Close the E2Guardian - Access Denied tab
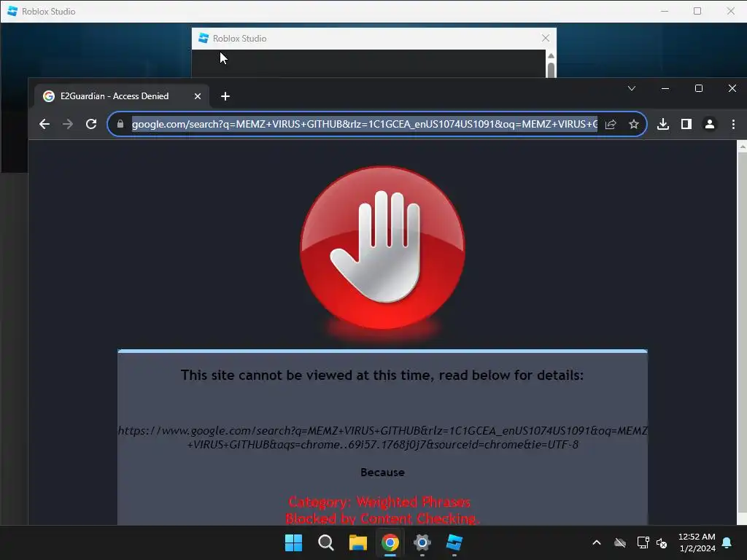This screenshot has height=560, width=747. pos(197,96)
